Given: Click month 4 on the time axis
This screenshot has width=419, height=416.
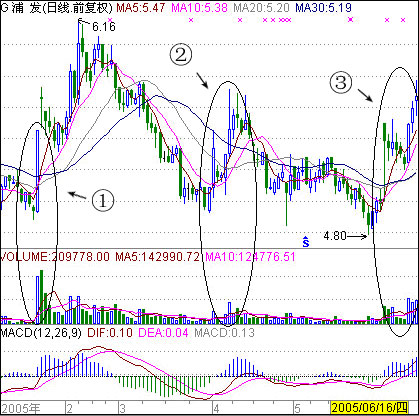Looking at the screenshot, I should pyautogui.click(x=216, y=408).
